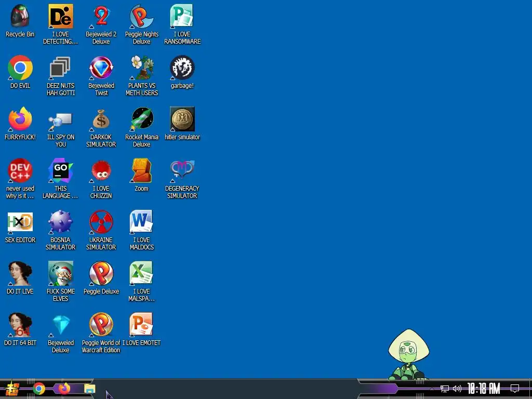Open File Explorer from the taskbar
The image size is (532, 399).
click(x=89, y=389)
